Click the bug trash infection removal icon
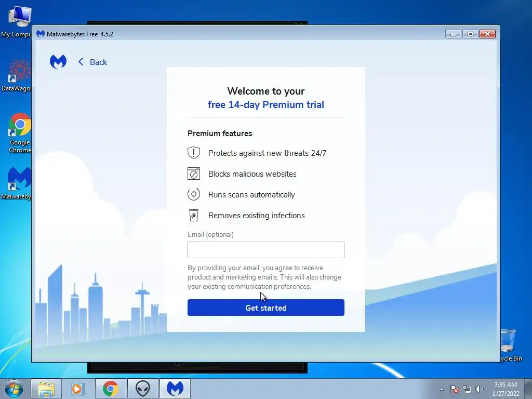Image resolution: width=532 pixels, height=399 pixels. pyautogui.click(x=194, y=215)
